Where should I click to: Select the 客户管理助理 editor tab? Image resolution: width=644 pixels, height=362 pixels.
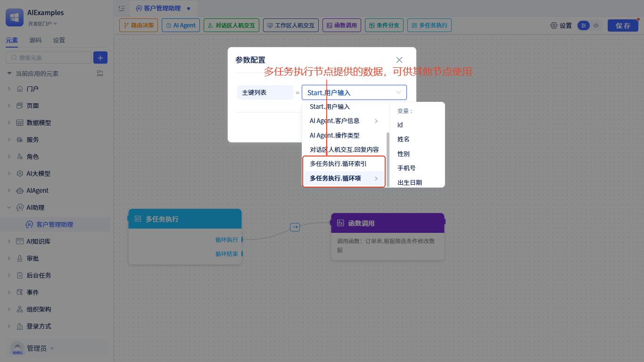click(x=163, y=8)
